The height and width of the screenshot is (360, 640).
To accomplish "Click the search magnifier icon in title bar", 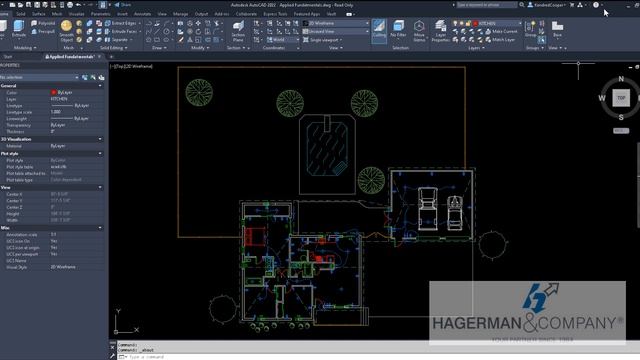I will tap(522, 5).
